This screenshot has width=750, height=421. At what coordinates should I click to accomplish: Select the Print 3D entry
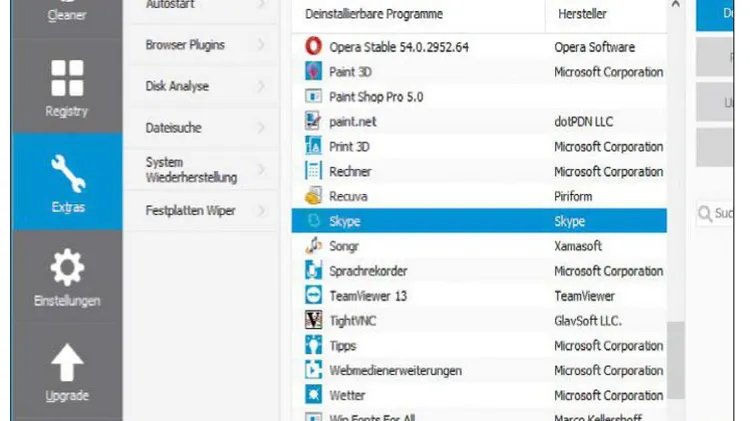(x=479, y=146)
